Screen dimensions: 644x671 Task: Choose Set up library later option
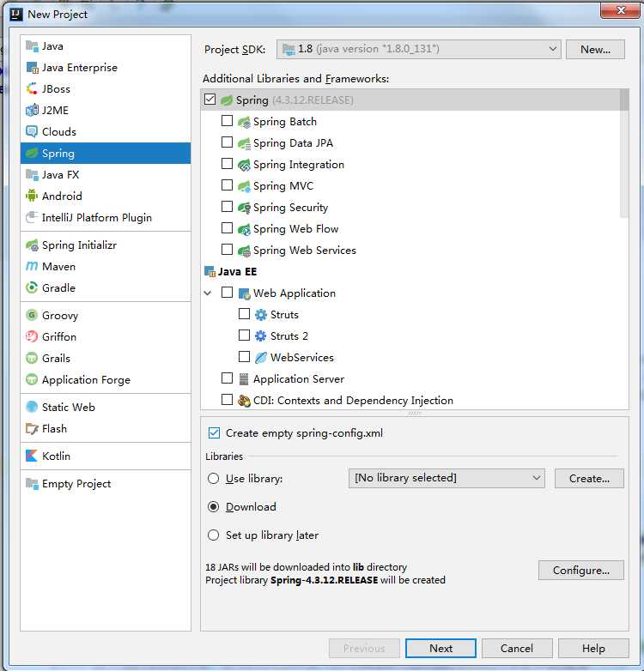(213, 535)
